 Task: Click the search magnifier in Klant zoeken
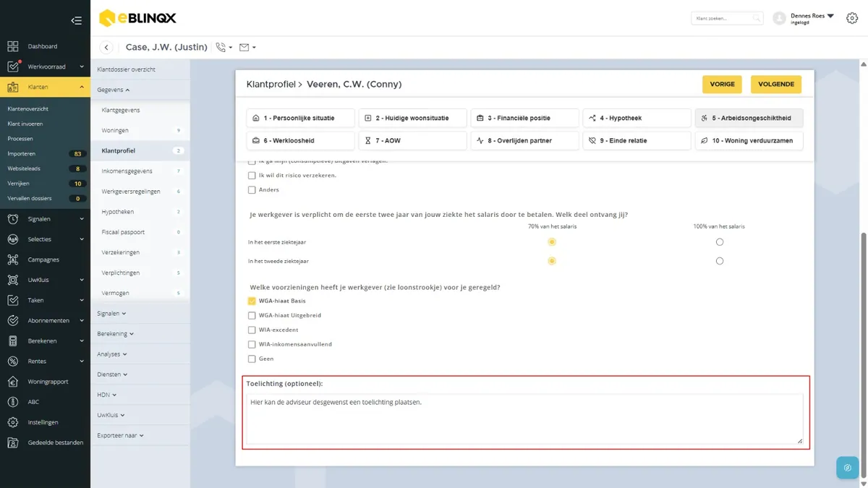pos(756,18)
